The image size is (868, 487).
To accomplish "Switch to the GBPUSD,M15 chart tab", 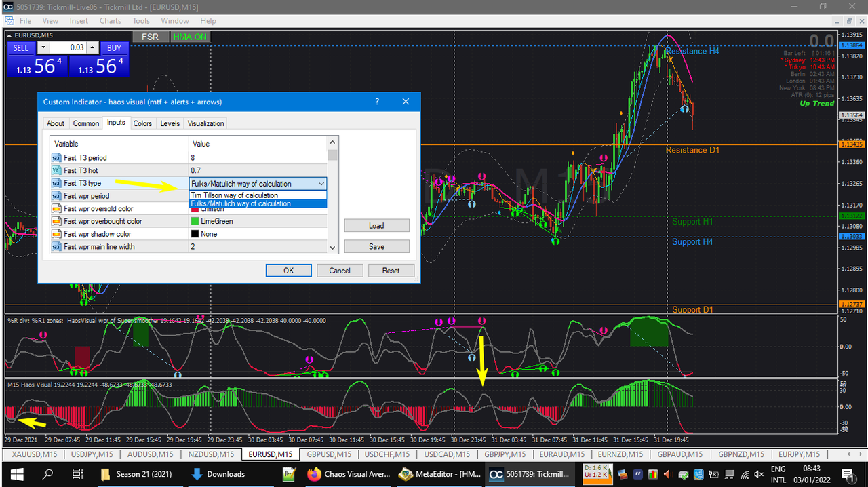I will click(x=329, y=454).
